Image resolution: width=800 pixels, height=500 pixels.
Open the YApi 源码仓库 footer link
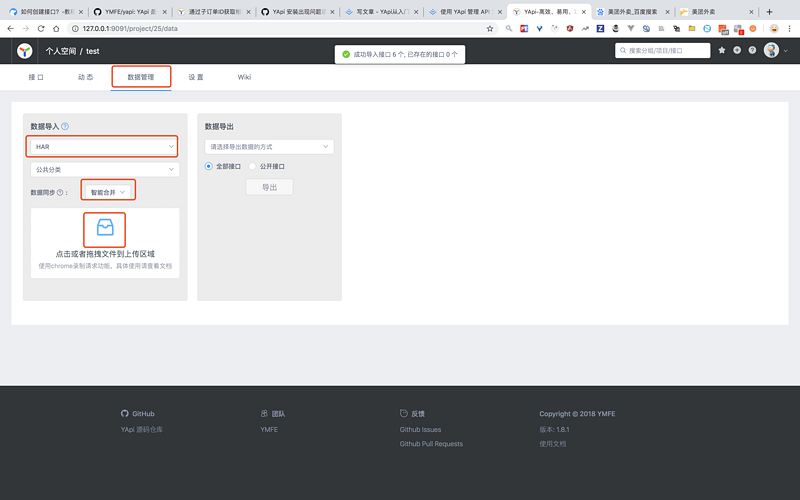point(141,430)
